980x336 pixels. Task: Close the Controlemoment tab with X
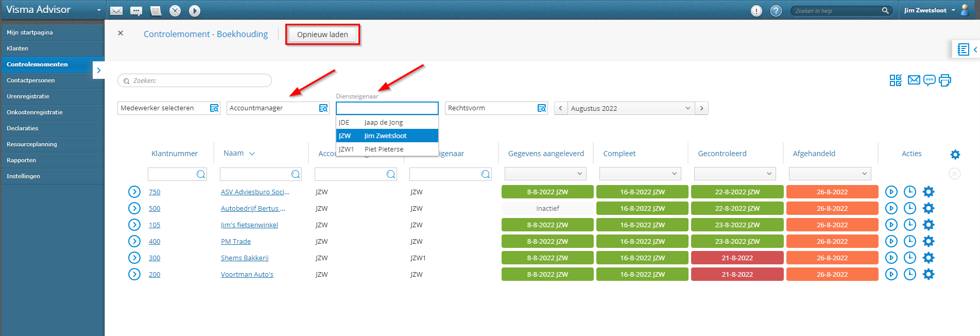(x=121, y=33)
